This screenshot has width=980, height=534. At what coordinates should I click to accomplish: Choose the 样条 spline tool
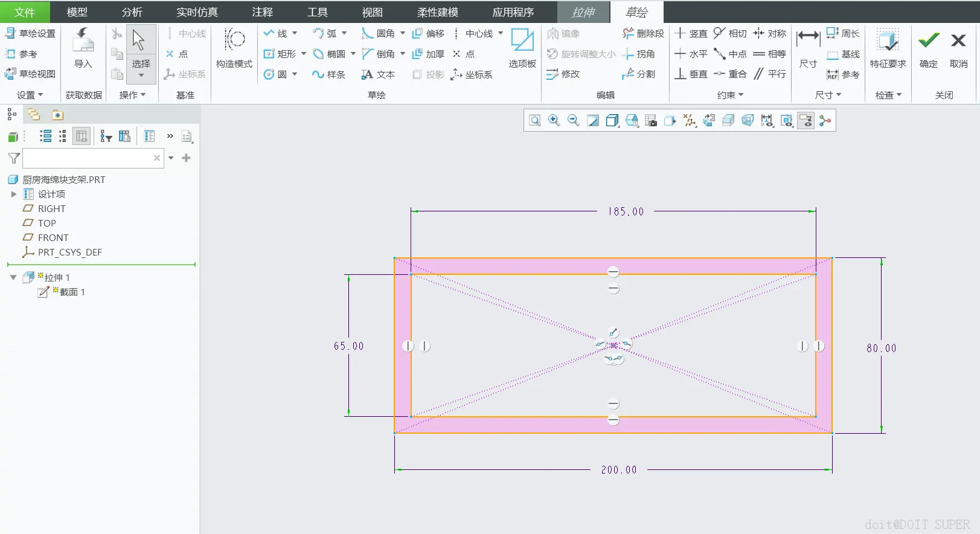[x=328, y=74]
